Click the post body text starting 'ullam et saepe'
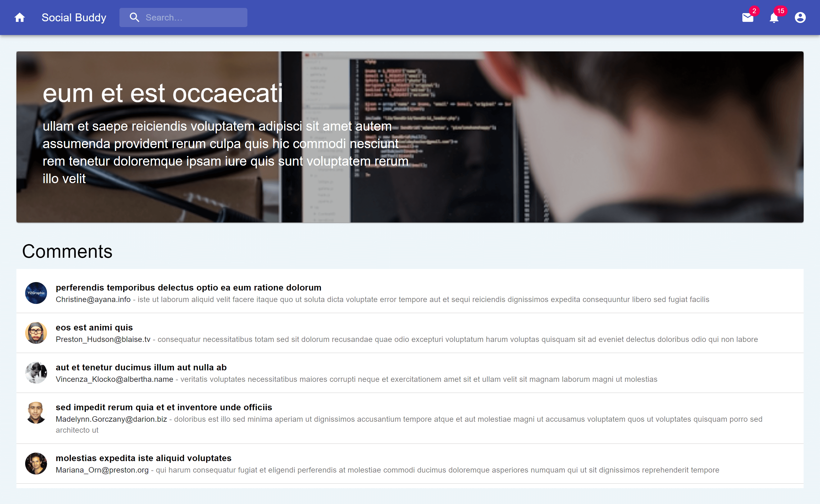Image resolution: width=820 pixels, height=504 pixels. tap(225, 152)
